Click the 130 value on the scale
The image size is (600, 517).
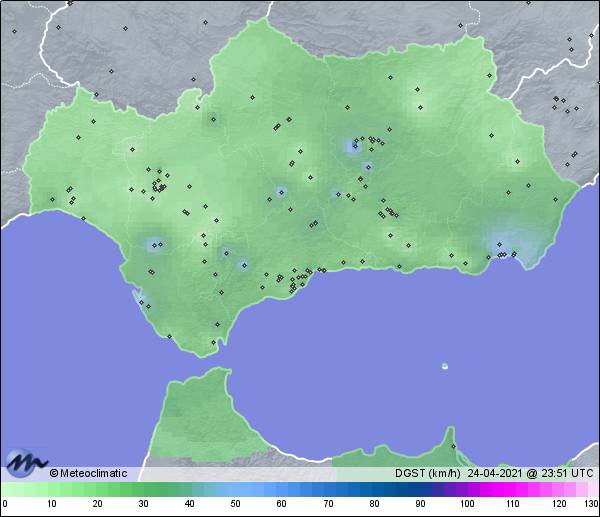(x=591, y=504)
